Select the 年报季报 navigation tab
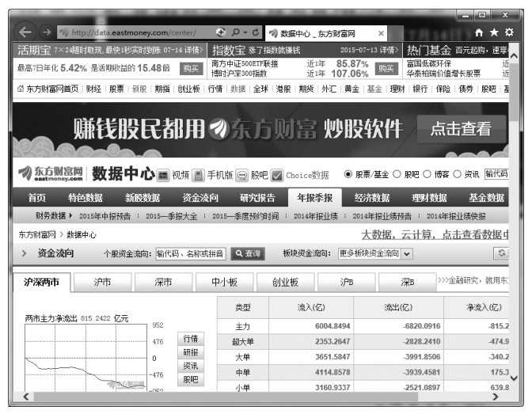 315,197
